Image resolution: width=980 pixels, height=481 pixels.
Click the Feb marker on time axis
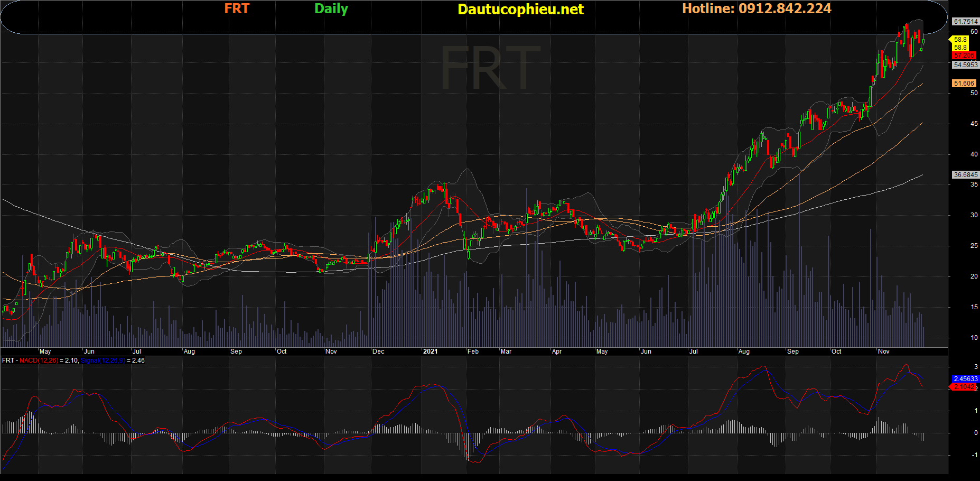[x=473, y=351]
